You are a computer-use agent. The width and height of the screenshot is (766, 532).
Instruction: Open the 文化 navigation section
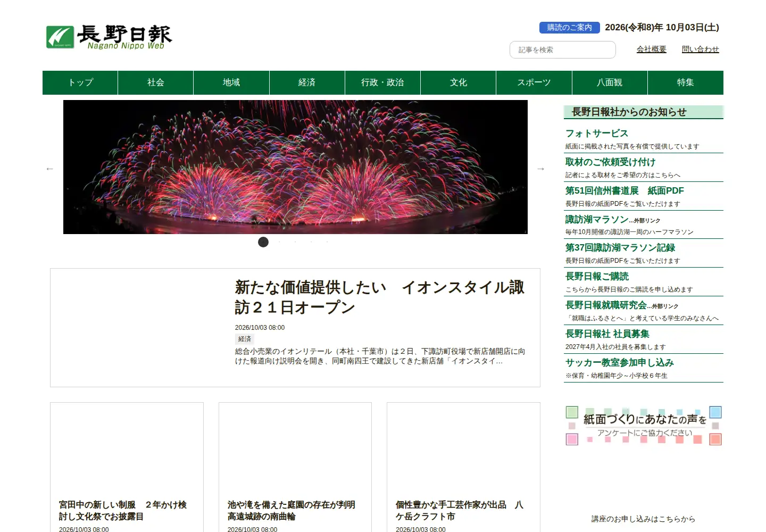459,82
